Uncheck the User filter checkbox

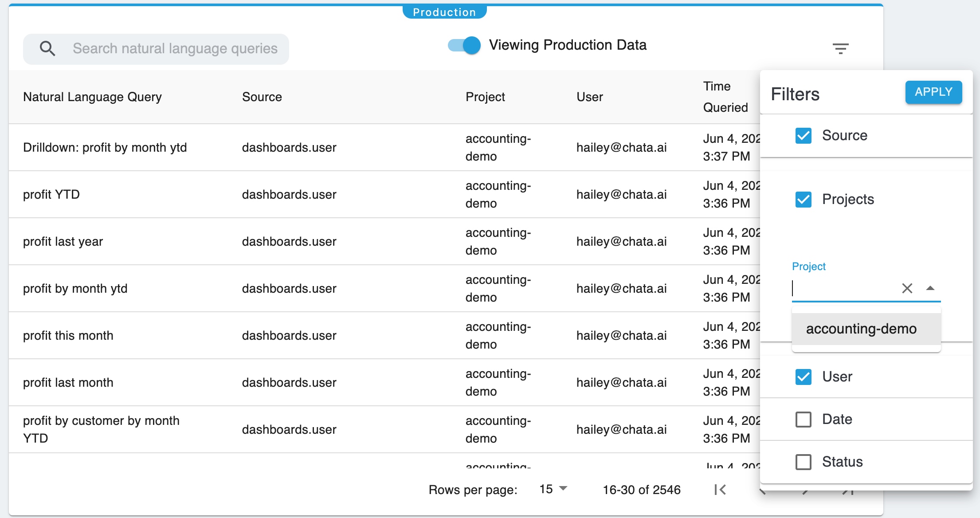[803, 377]
